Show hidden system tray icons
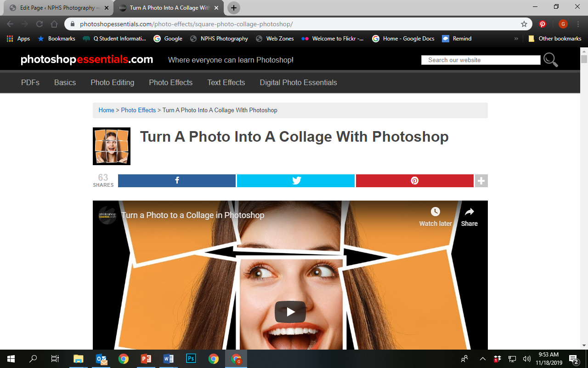Image resolution: width=588 pixels, height=368 pixels. pyautogui.click(x=482, y=359)
